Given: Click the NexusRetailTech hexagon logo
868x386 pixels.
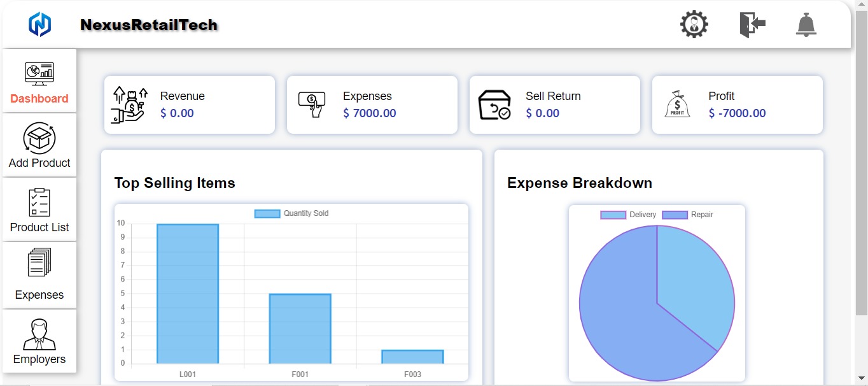Looking at the screenshot, I should click(x=40, y=24).
